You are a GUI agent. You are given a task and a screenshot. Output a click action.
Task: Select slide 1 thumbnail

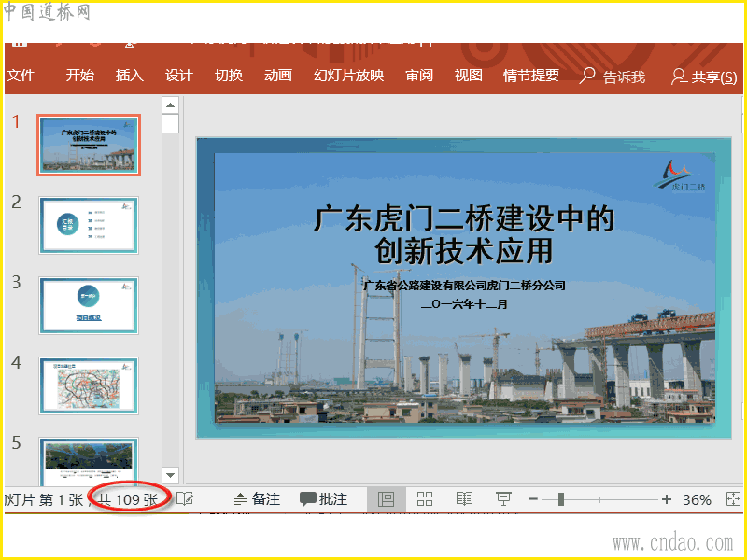point(89,145)
